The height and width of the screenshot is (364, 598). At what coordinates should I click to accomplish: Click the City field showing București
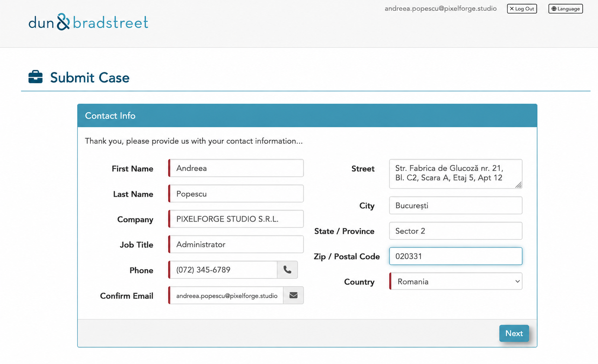pos(455,206)
